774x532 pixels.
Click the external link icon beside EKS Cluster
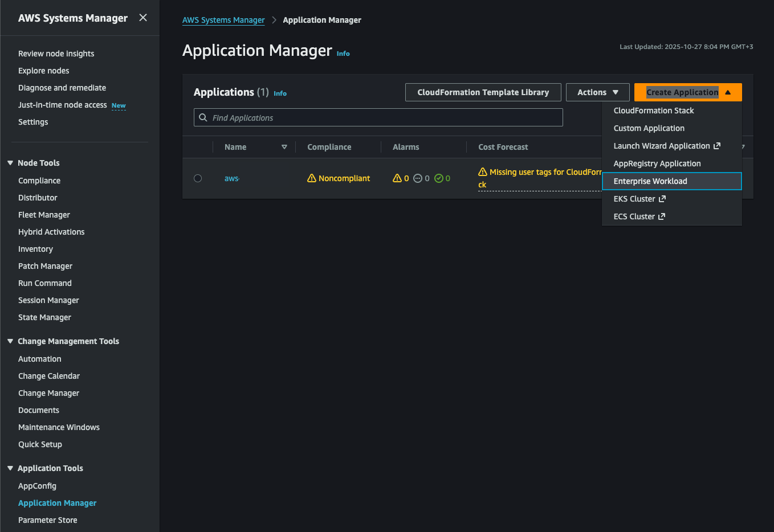(x=662, y=199)
